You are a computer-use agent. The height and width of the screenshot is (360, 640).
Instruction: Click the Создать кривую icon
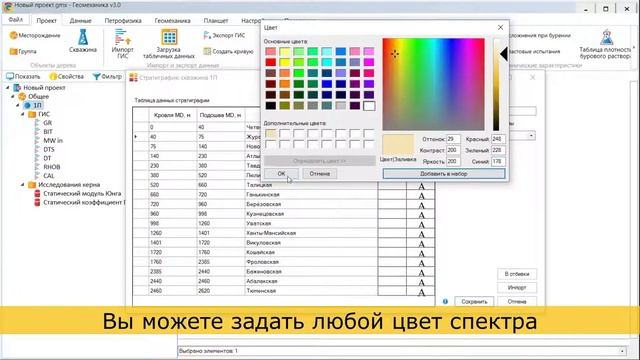coord(207,51)
